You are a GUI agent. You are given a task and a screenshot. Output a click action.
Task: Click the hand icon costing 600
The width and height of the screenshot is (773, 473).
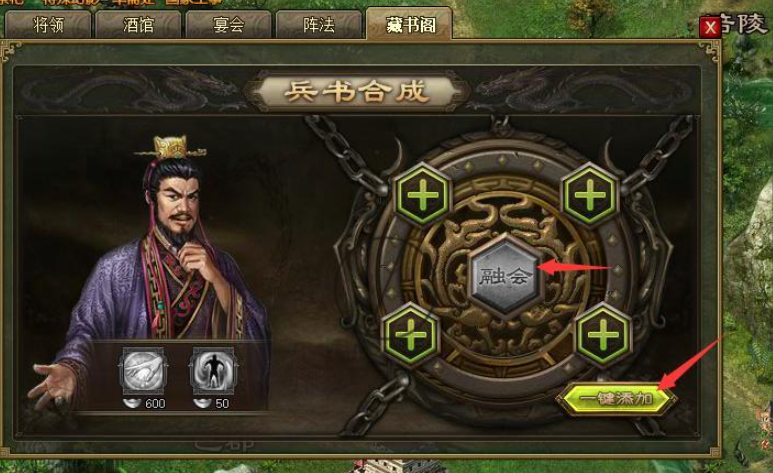(x=143, y=371)
